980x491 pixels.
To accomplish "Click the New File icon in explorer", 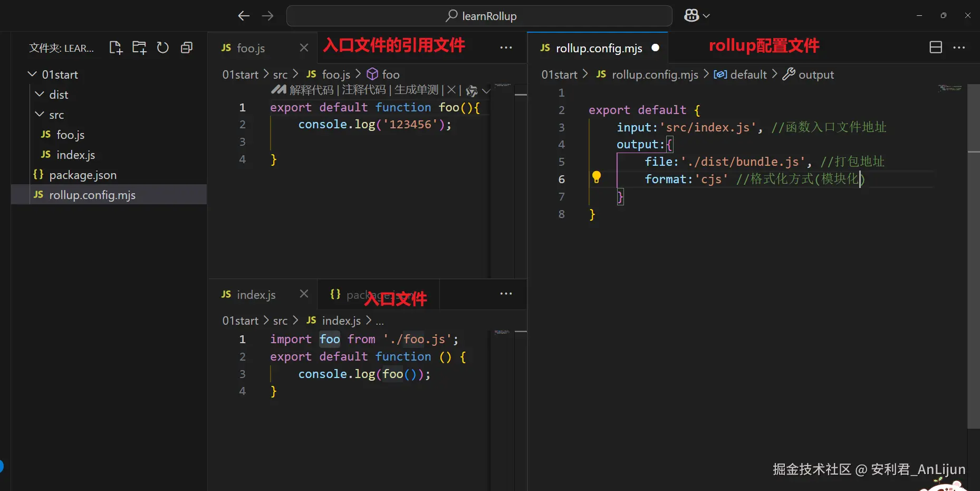I will pos(116,48).
